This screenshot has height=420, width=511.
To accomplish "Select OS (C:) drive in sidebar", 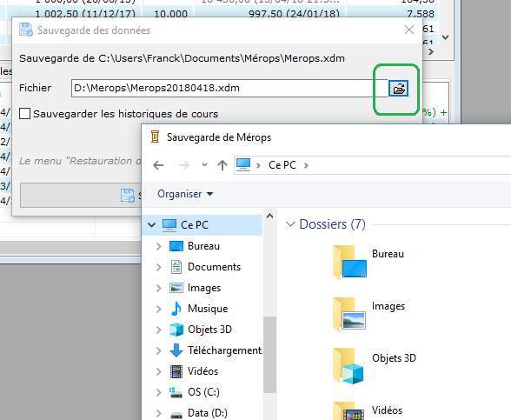I will click(203, 392).
